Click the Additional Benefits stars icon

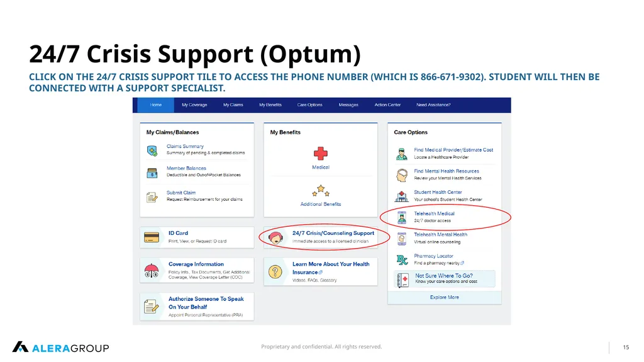tap(321, 191)
